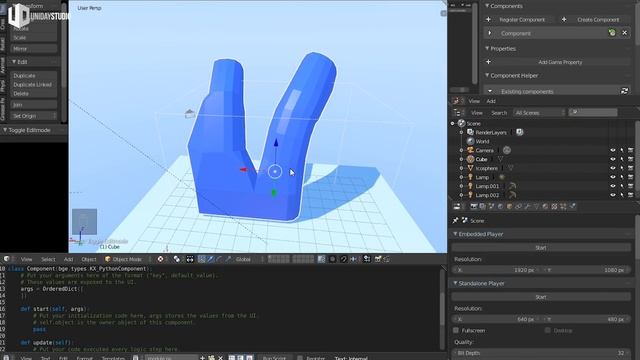The width and height of the screenshot is (640, 360).
Task: Click the snap magnet icon in 3D header
Action: (x=344, y=259)
